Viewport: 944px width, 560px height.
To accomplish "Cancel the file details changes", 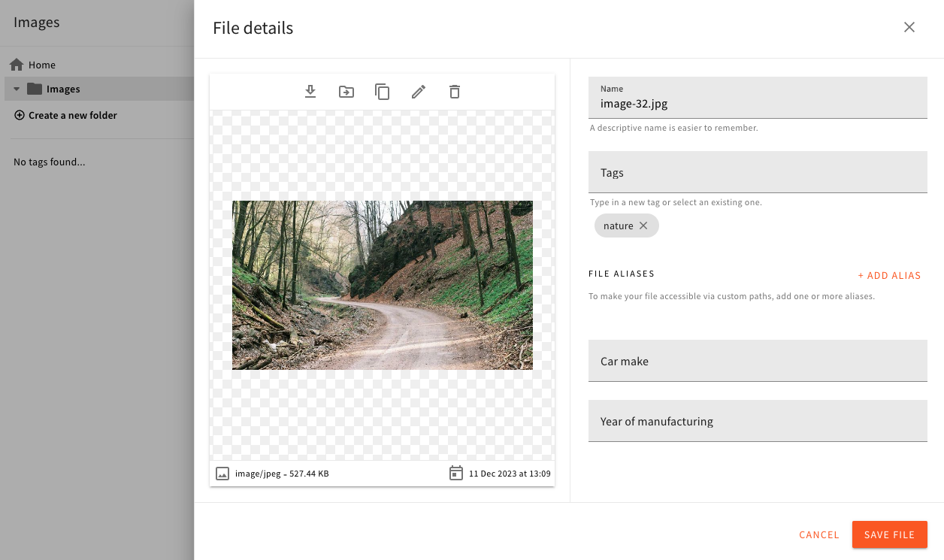I will tap(818, 534).
